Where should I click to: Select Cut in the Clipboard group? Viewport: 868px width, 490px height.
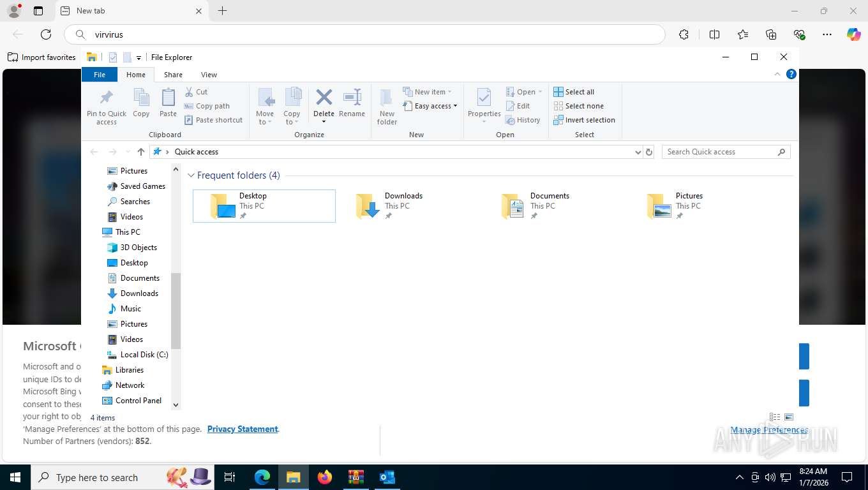(x=197, y=92)
